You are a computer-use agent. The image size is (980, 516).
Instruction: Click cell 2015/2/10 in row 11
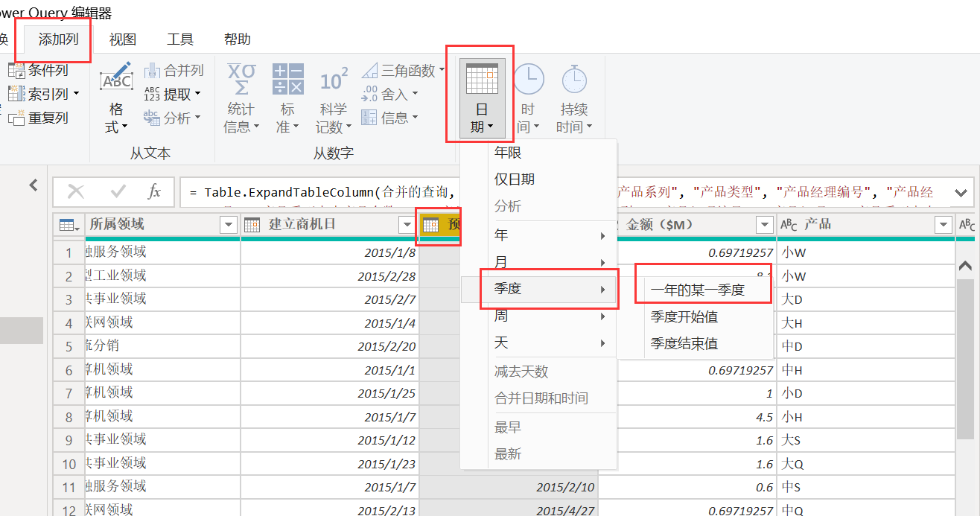coord(509,488)
